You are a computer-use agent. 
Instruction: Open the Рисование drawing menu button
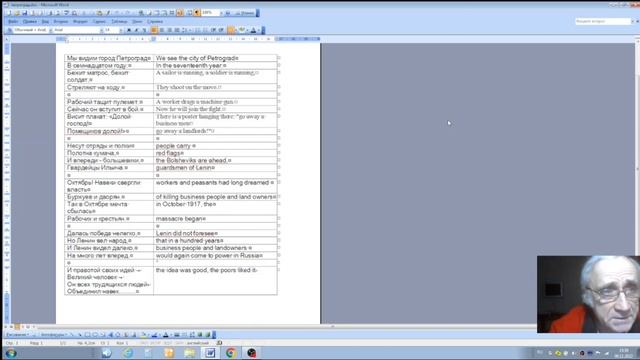tap(17, 335)
